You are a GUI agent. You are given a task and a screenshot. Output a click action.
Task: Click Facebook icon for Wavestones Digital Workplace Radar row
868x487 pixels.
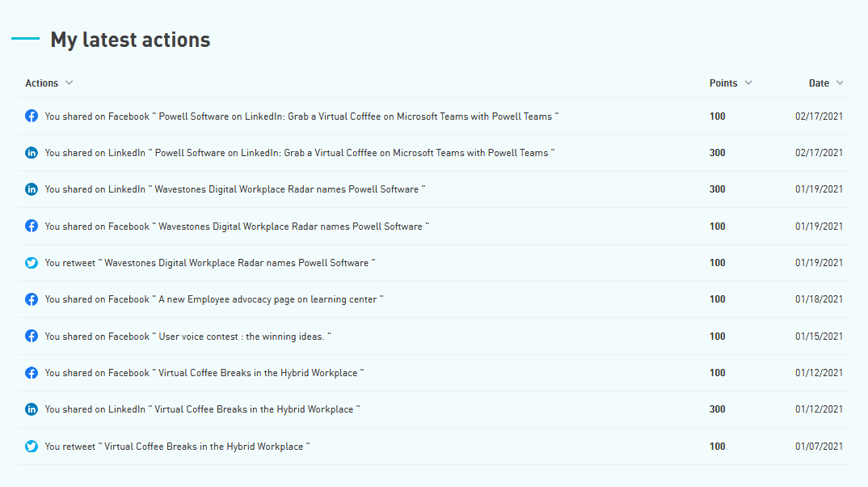pos(32,226)
